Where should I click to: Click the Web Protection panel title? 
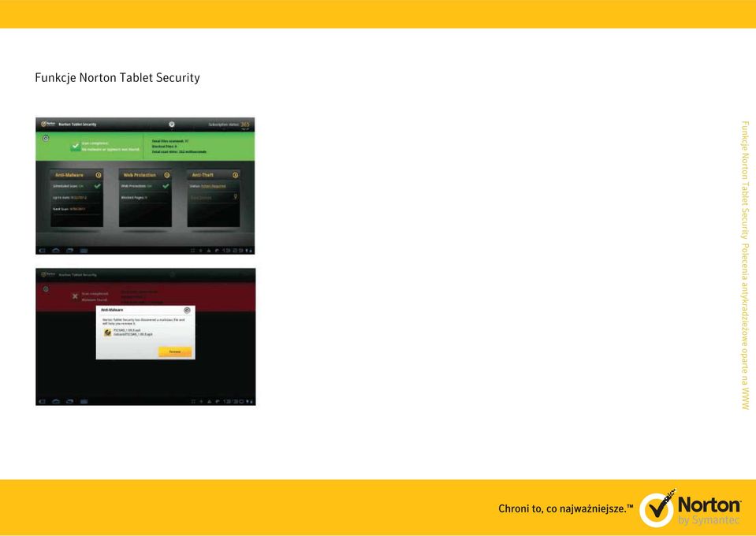[x=140, y=175]
